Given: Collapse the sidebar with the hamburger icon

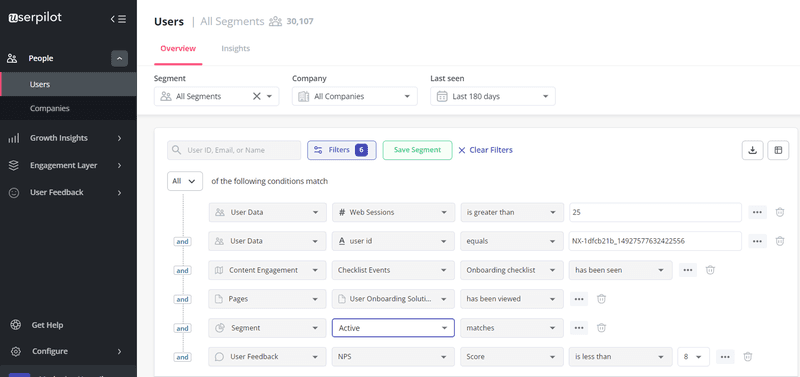Looking at the screenshot, I should pyautogui.click(x=118, y=19).
